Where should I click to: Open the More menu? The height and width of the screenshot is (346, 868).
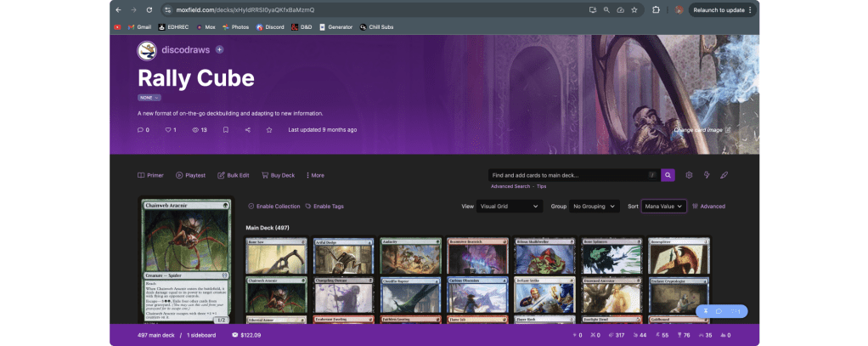[x=315, y=175]
